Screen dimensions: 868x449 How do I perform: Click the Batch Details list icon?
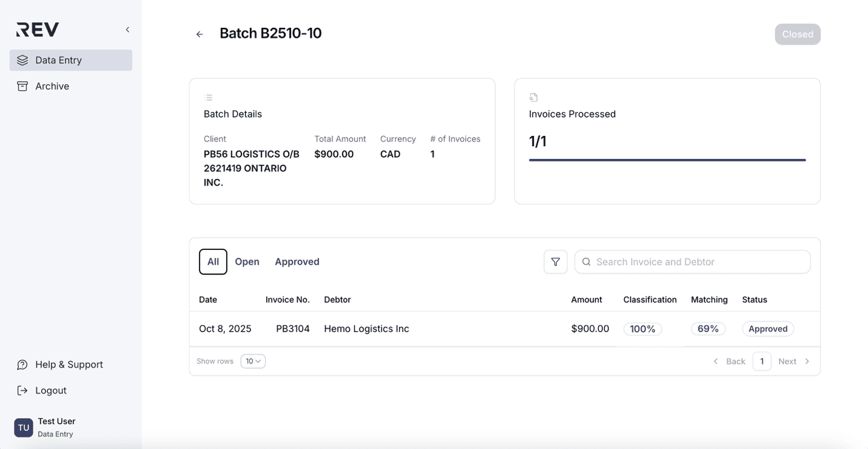[x=209, y=98]
